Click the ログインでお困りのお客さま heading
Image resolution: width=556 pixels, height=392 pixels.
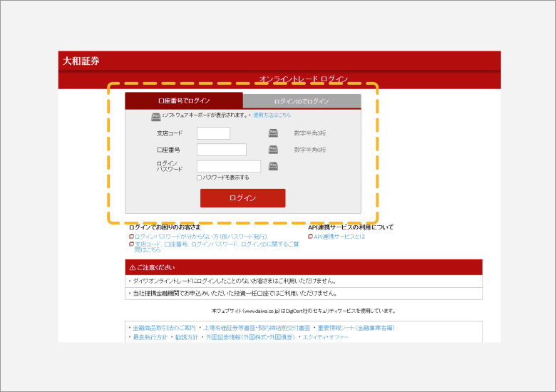coord(165,227)
